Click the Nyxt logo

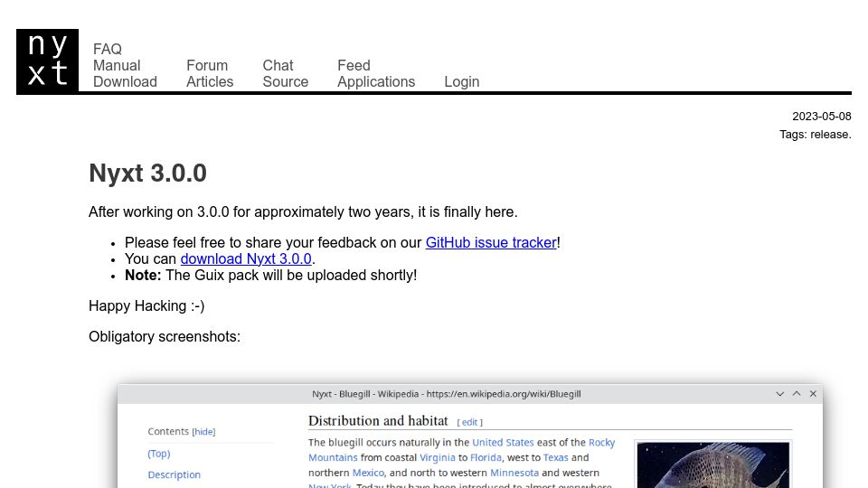pyautogui.click(x=47, y=61)
